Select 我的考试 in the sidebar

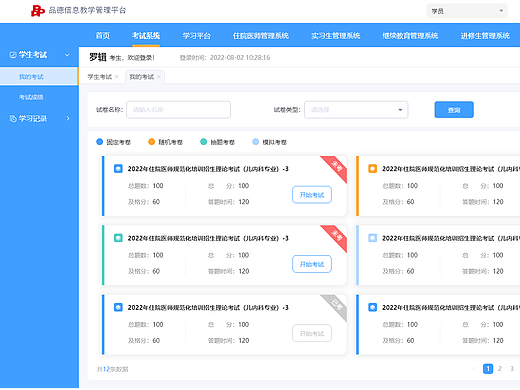click(x=39, y=77)
